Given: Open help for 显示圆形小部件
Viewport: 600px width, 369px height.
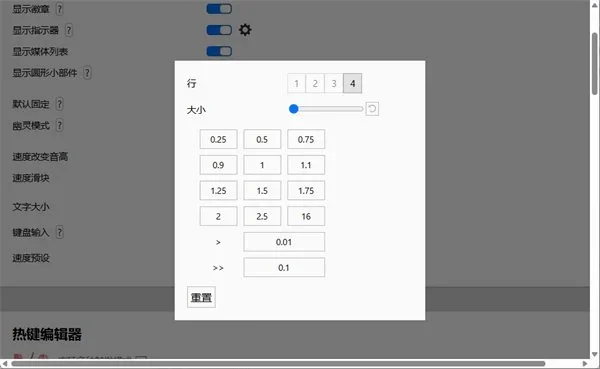Looking at the screenshot, I should coord(87,73).
